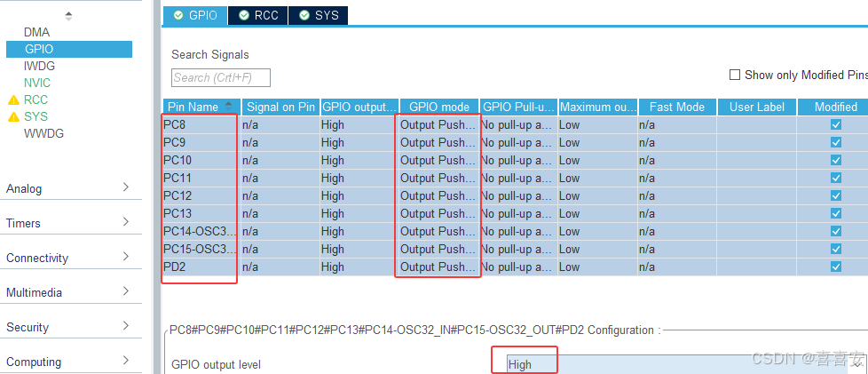Screen dimensions: 868x374
Task: Click the Modified column header
Action: point(835,107)
